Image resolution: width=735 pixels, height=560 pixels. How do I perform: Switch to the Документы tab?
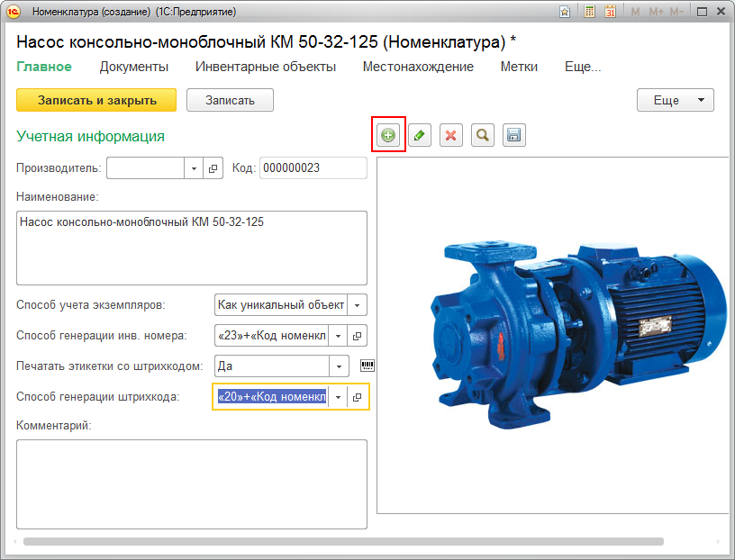coord(134,67)
